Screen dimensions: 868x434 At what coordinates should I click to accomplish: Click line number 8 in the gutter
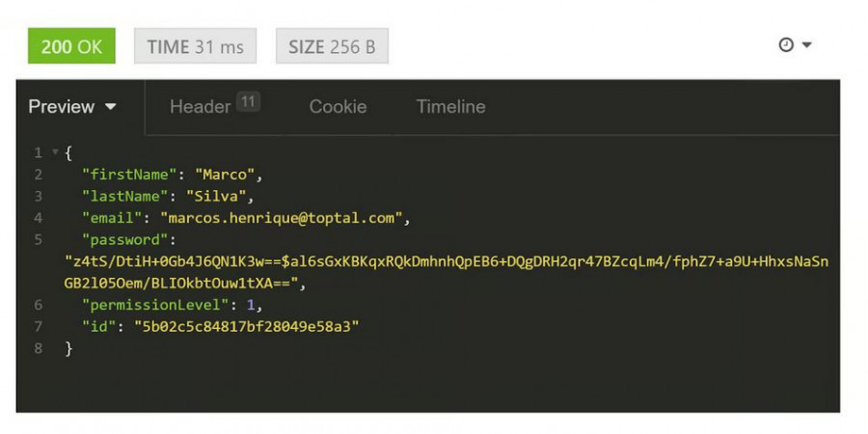tap(38, 348)
